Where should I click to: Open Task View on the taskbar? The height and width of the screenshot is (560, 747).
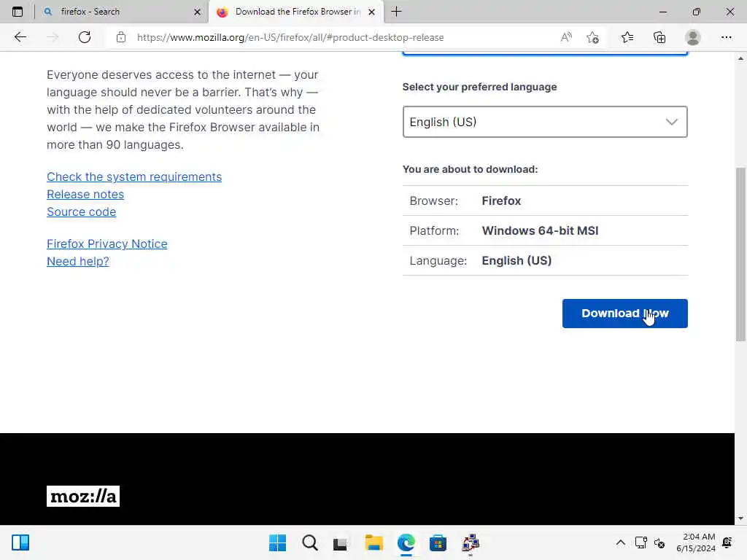coord(340,542)
